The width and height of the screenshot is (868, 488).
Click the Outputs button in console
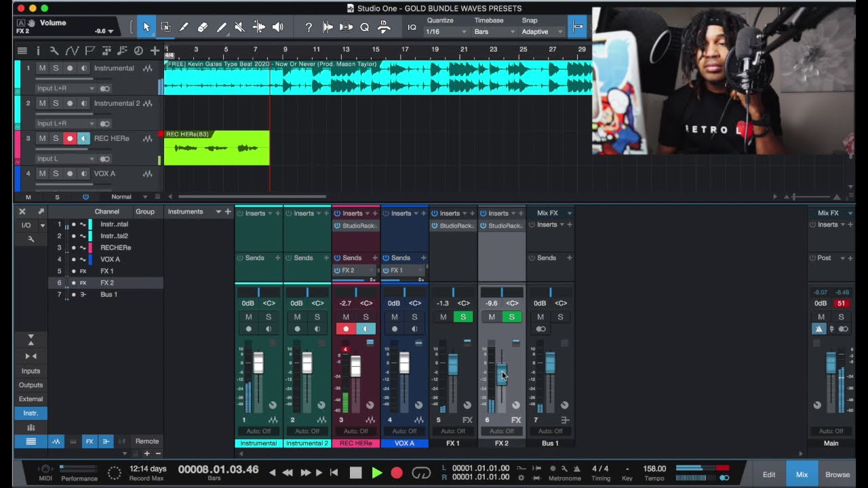[x=31, y=385]
